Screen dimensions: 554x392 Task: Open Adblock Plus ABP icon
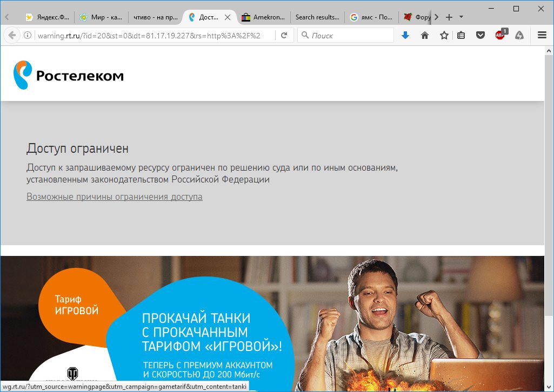[x=500, y=35]
